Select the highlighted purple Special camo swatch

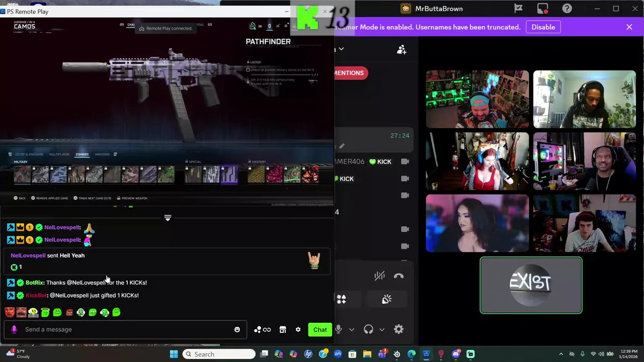point(229,174)
